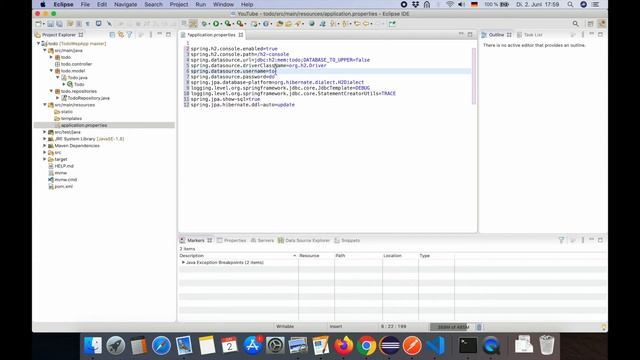Collapse the todo.model package
Viewport: 640px width, 360px height.
pos(51,71)
